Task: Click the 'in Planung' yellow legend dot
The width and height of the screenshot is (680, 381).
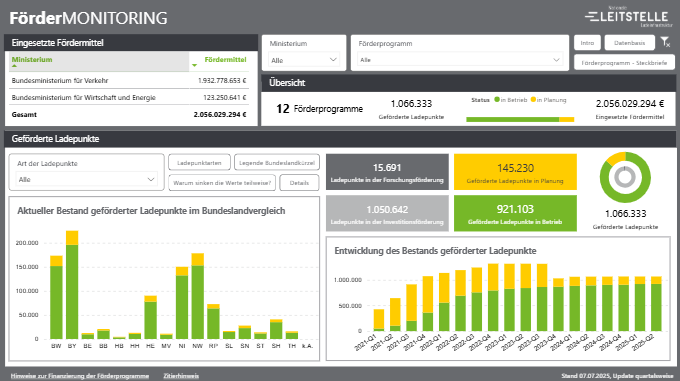Action: pyautogui.click(x=533, y=100)
